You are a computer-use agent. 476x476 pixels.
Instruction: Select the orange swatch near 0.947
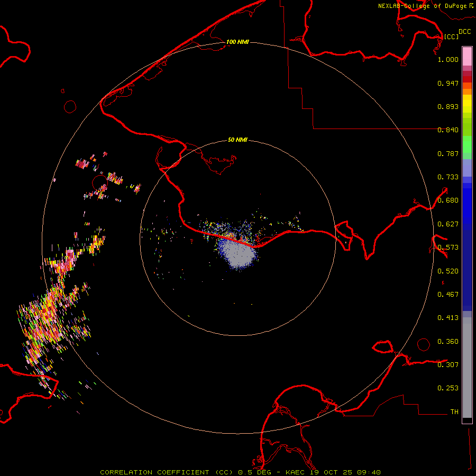tap(467, 86)
